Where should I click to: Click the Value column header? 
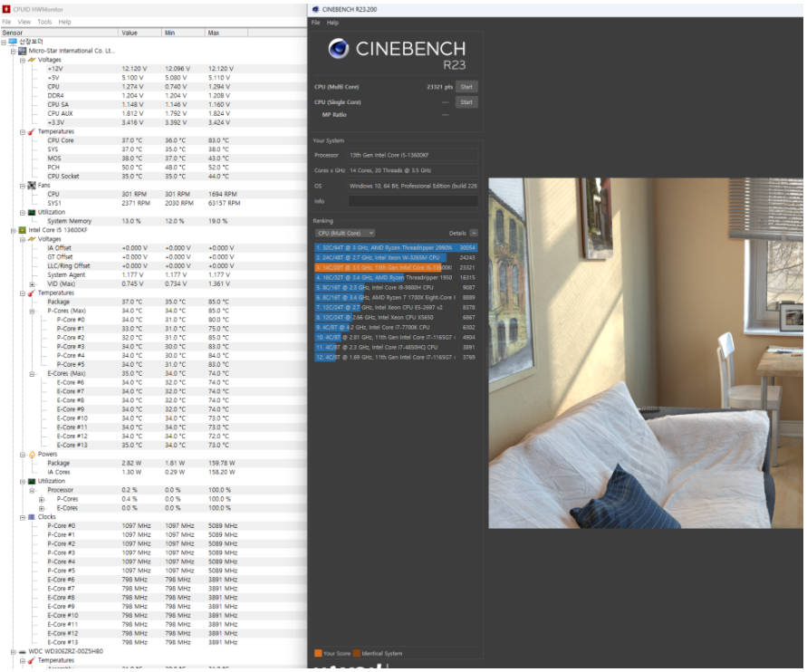pyautogui.click(x=140, y=33)
